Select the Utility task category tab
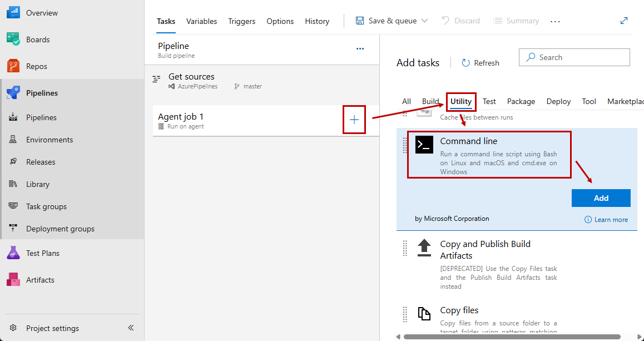Screen dimensions: 644x341 pyautogui.click(x=461, y=101)
